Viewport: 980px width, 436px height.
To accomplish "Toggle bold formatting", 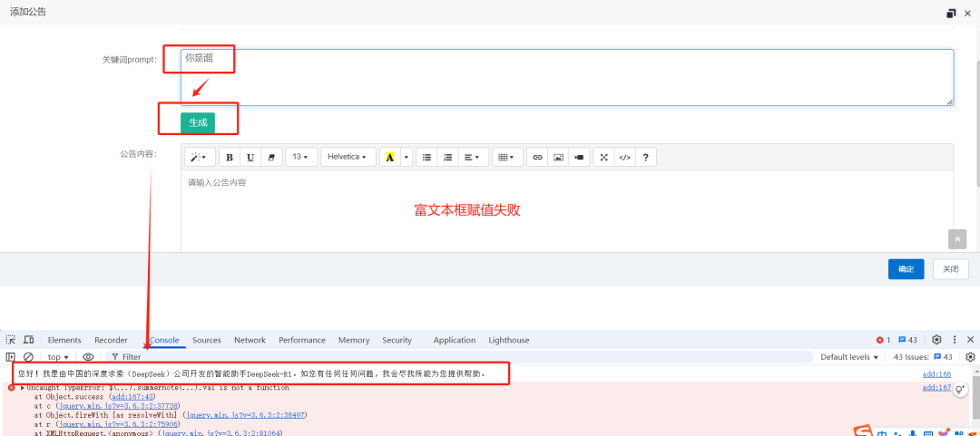I will coord(230,157).
